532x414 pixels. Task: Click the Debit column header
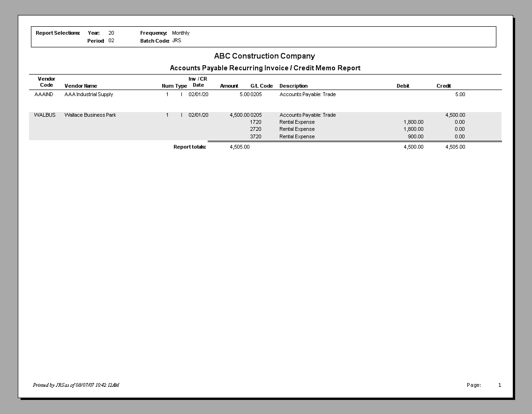pos(403,86)
